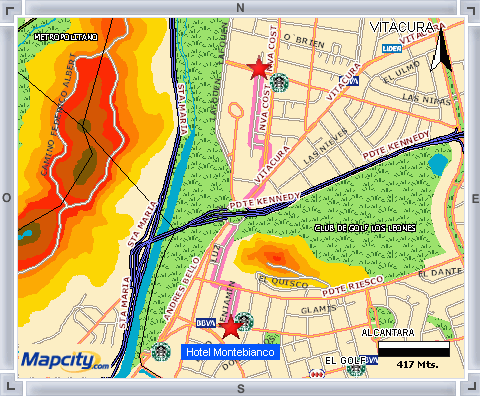Click the red star on Nva Costanera
Screen dimensions: 480x396
(x=258, y=68)
